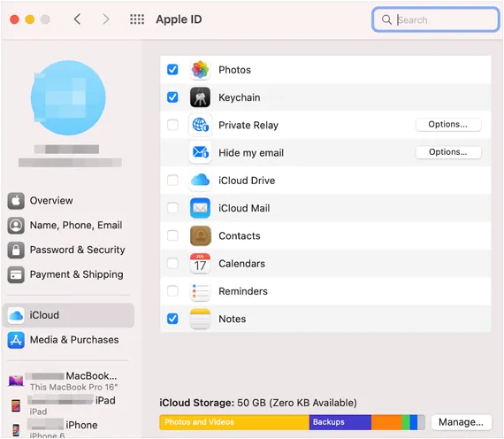Click the iCloud Drive cloud icon
This screenshot has height=439, width=504.
tap(200, 181)
